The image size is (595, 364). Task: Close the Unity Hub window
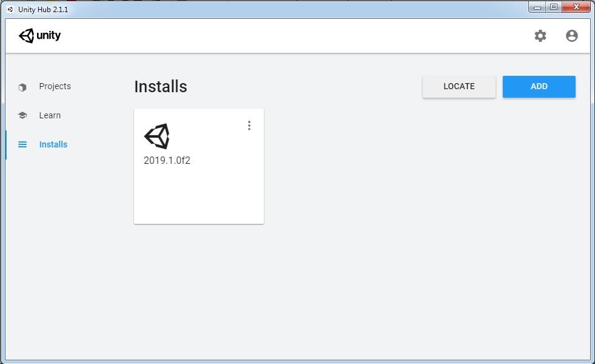click(575, 7)
